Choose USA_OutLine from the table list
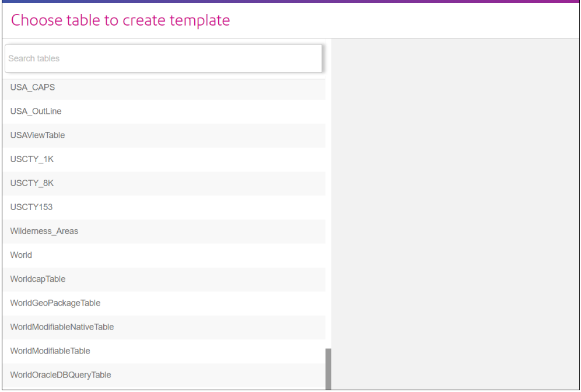The image size is (581, 392). point(36,111)
